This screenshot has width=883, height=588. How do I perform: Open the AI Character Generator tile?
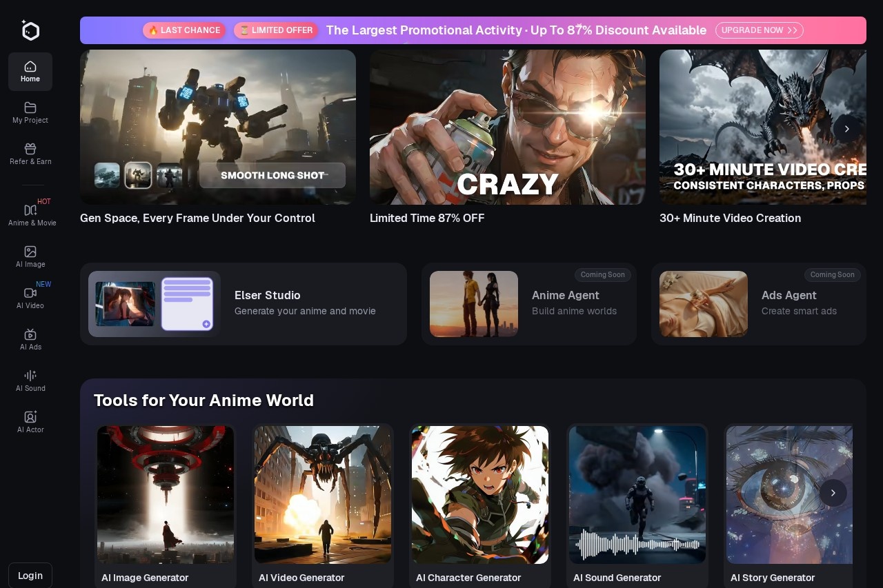[x=480, y=495]
